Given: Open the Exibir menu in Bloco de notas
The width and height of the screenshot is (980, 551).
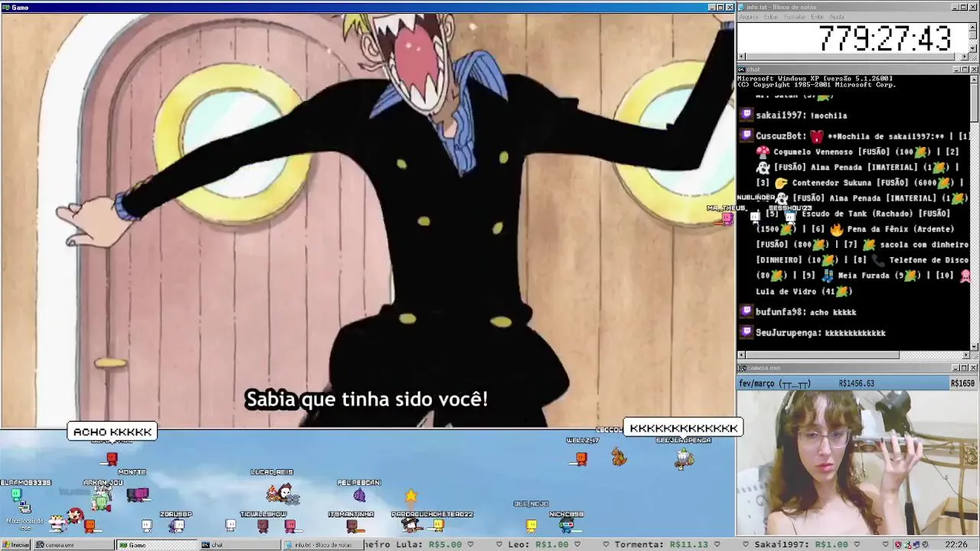Looking at the screenshot, I should point(818,17).
